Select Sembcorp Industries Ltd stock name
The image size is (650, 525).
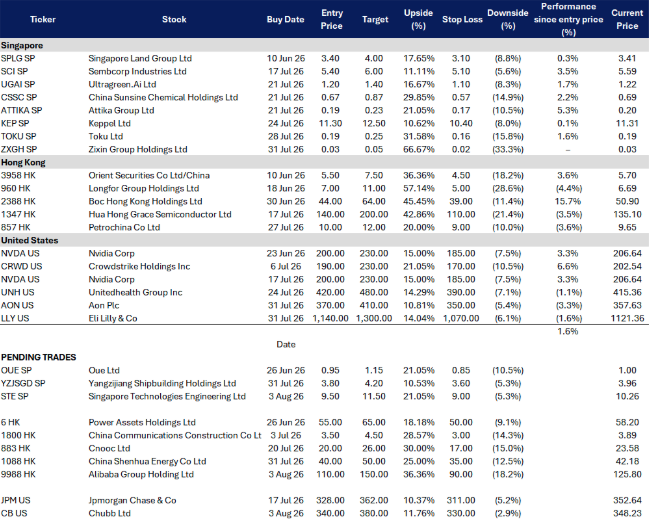(x=138, y=71)
